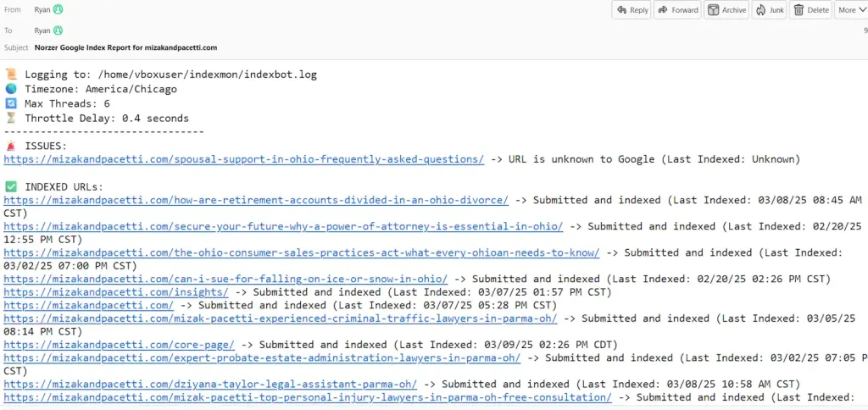
Task: Click the 'Logging to' log path line
Action: pyautogui.click(x=160, y=75)
